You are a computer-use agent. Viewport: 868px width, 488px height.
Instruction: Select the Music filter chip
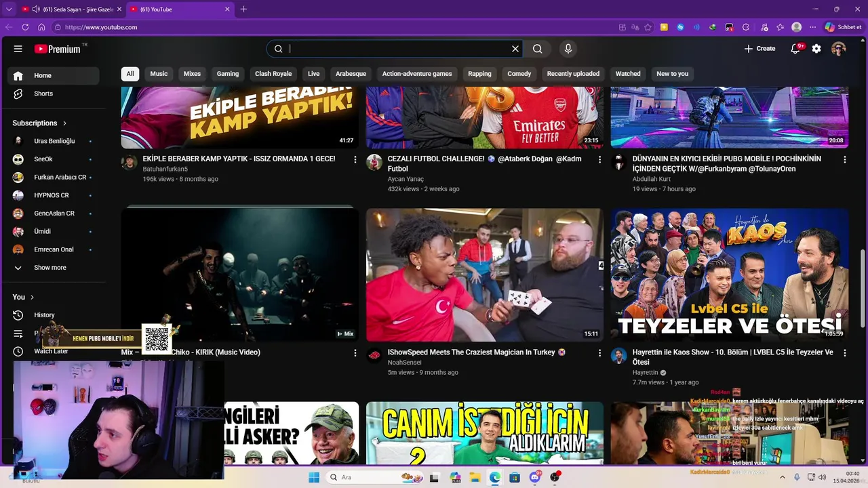[159, 74]
